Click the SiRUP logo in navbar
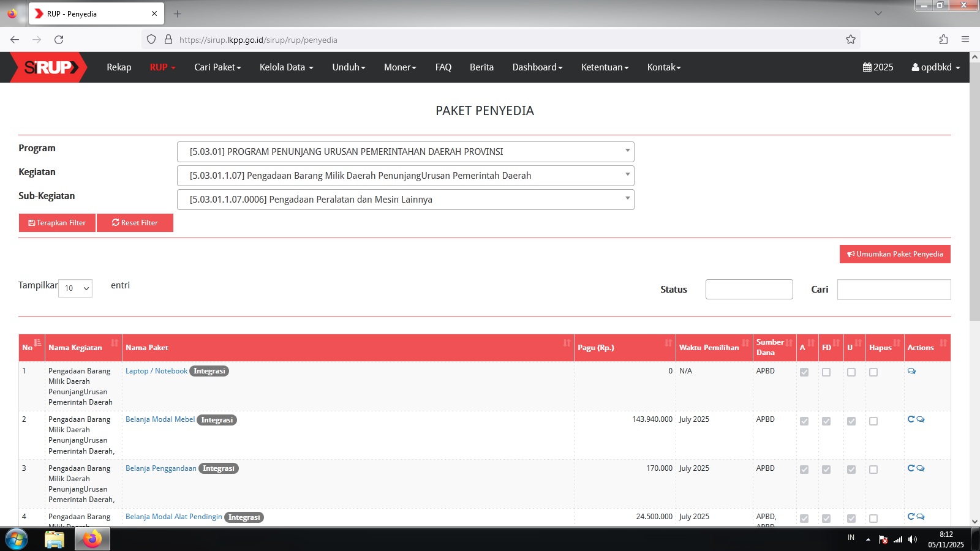 tap(50, 67)
